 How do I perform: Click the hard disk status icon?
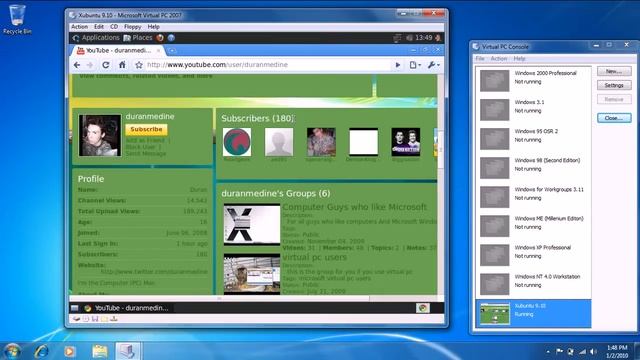[x=76, y=319]
